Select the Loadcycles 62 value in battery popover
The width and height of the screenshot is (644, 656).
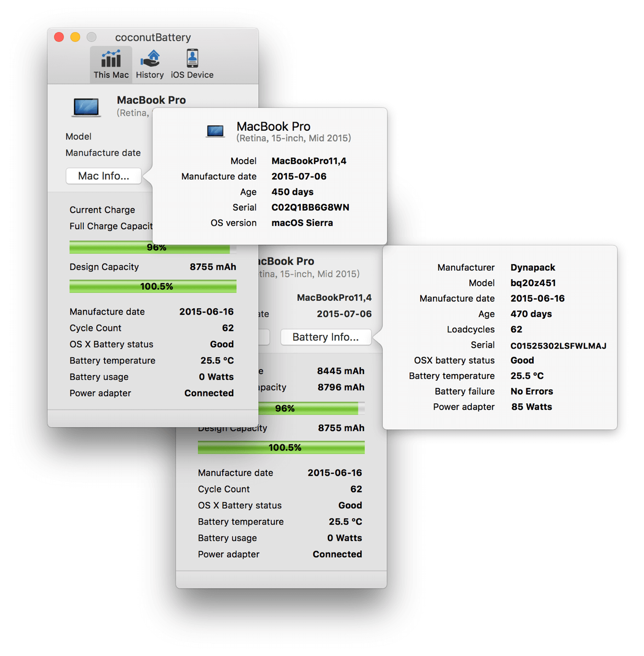[516, 329]
